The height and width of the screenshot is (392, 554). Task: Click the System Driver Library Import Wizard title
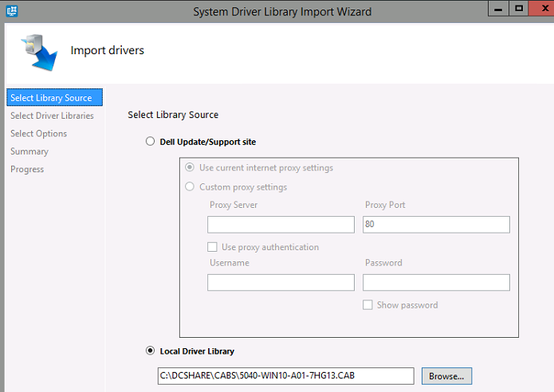pyautogui.click(x=282, y=12)
